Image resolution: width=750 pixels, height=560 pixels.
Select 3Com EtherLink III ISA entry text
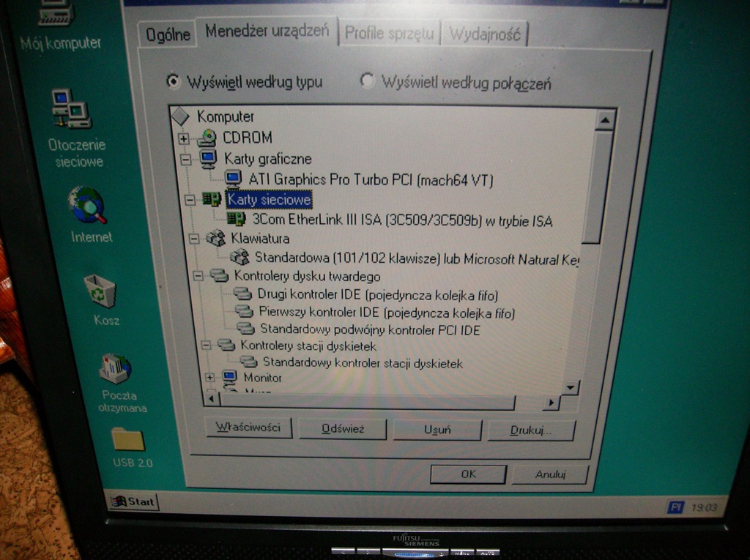[x=402, y=220]
